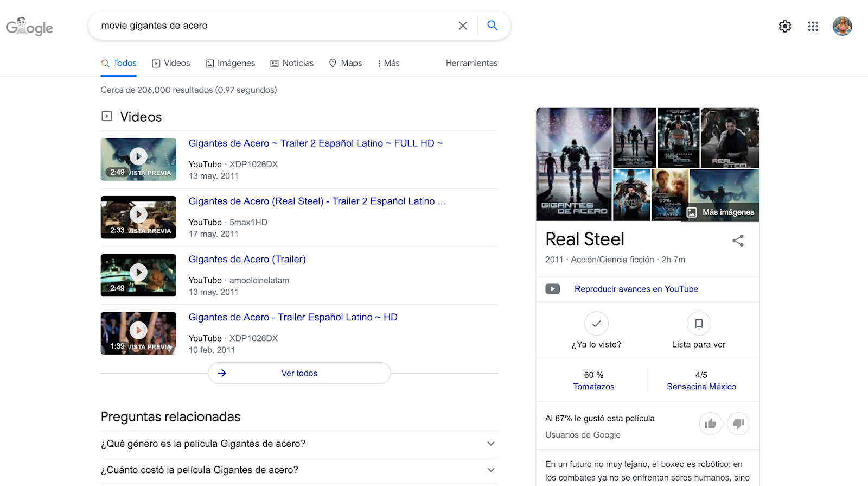Play the Real Steel Trailer 2 5max1HD thumbnail

pos(138,217)
